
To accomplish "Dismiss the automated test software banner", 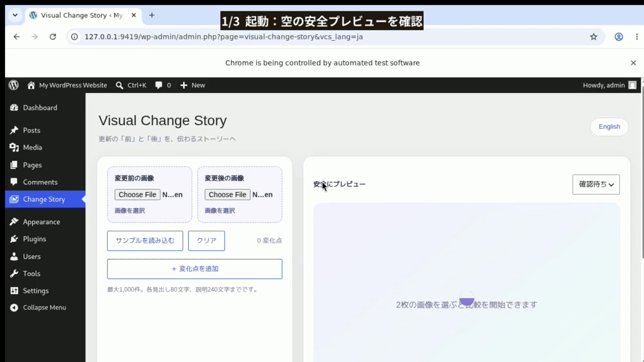I will (x=633, y=63).
